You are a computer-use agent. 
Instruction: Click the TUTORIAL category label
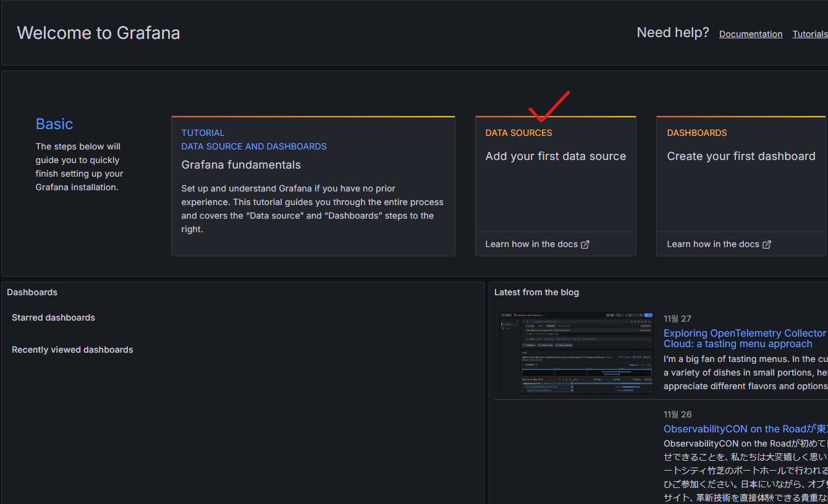[203, 133]
